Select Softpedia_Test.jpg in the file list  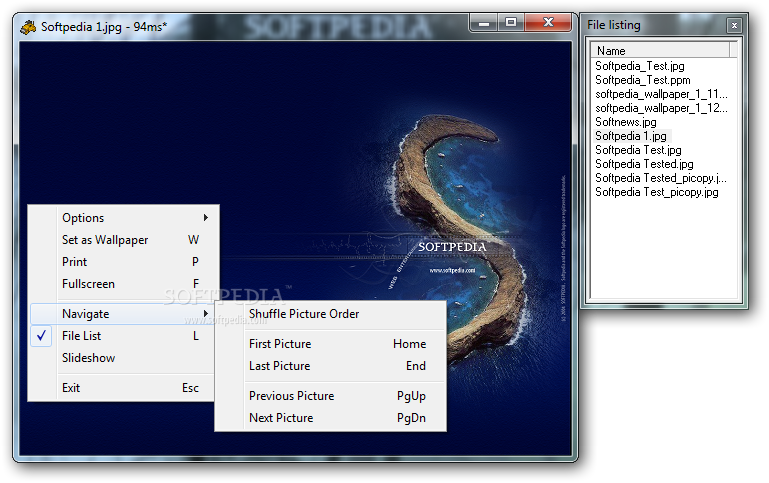[x=640, y=66]
